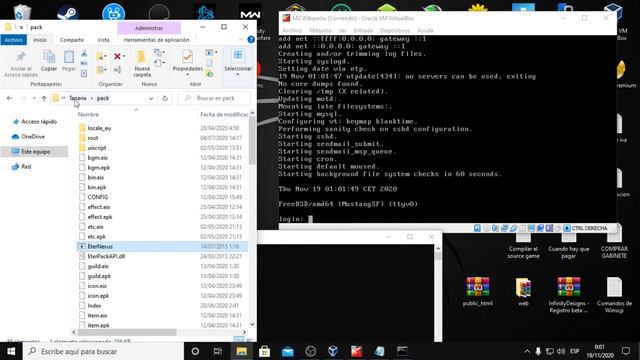The width and height of the screenshot is (640, 360).
Task: Click the Nueva carpeta folder icon
Action: click(x=141, y=57)
